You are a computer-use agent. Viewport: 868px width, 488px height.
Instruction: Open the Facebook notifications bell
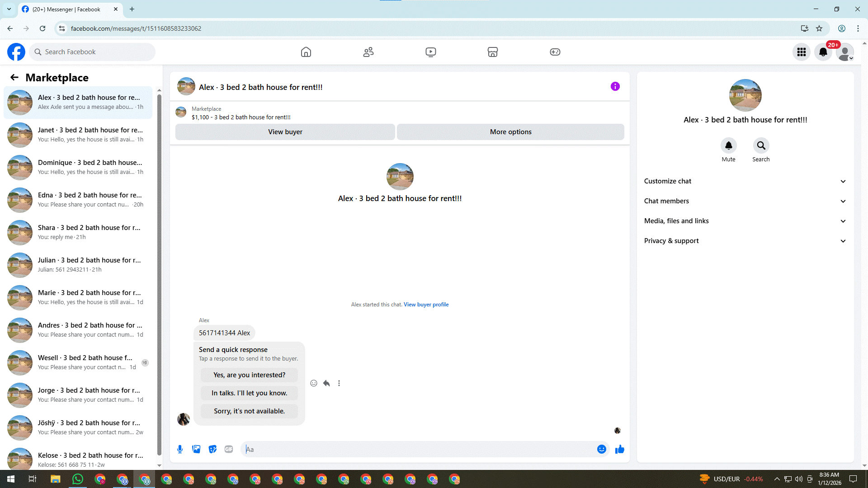(x=823, y=52)
